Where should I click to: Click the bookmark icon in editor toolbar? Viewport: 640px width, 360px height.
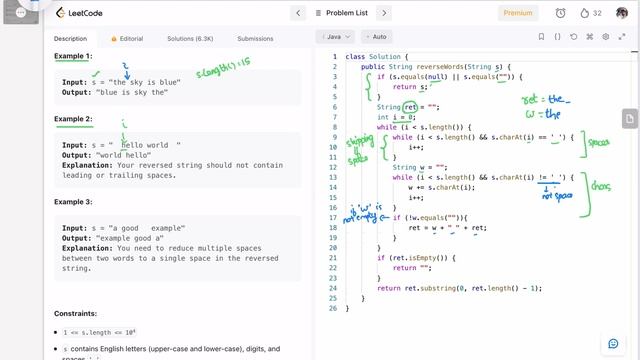point(541,37)
